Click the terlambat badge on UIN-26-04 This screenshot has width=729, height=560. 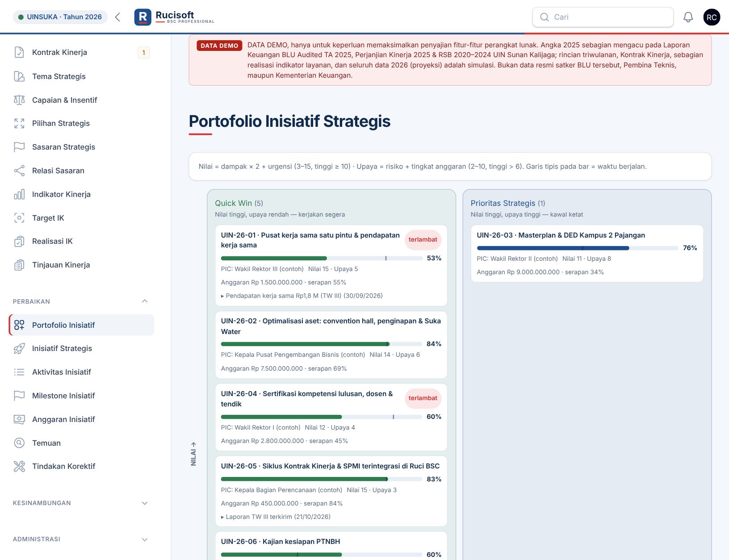423,398
